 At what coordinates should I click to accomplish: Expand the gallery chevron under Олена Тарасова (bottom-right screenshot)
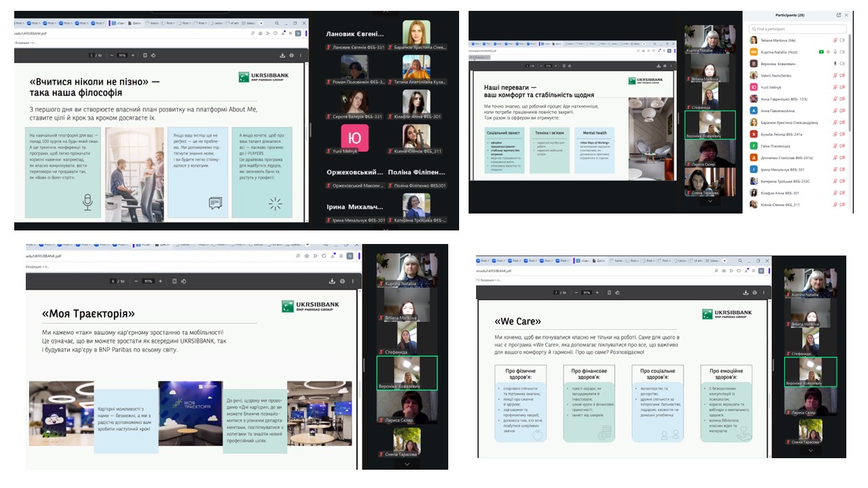[810, 450]
